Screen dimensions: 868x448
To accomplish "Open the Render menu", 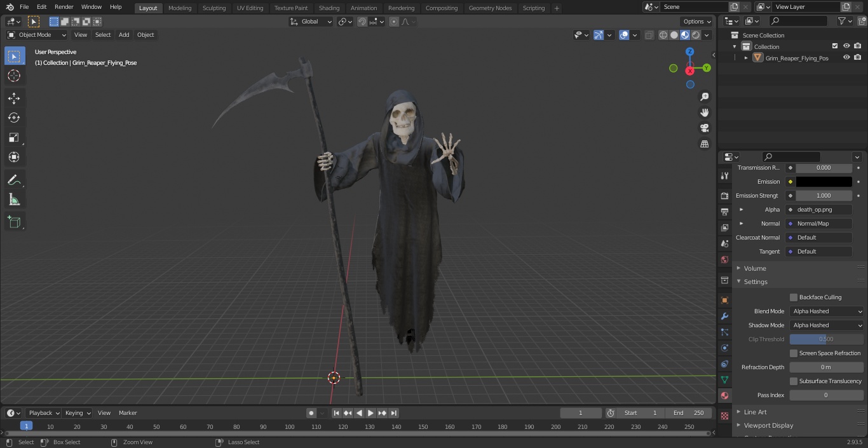I will point(64,7).
